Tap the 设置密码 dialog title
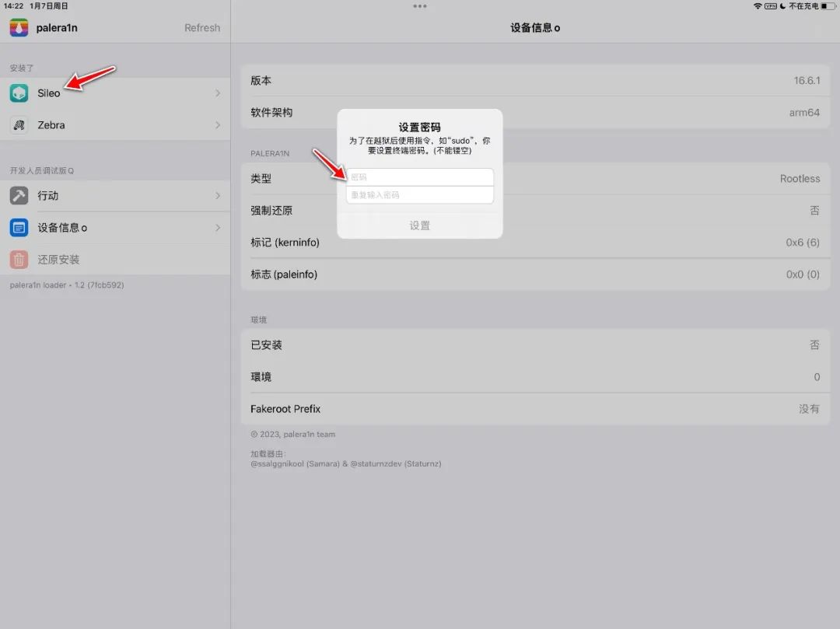 [x=419, y=128]
